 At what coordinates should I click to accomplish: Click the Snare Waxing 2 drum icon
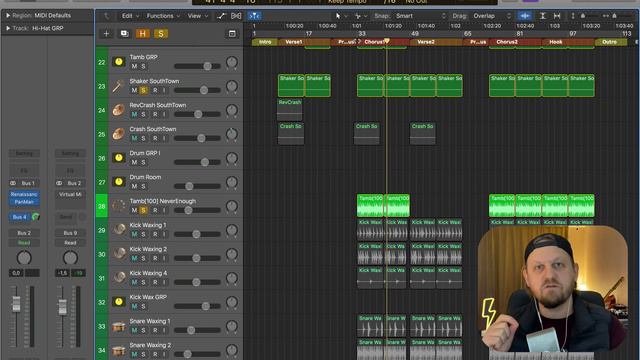click(119, 350)
